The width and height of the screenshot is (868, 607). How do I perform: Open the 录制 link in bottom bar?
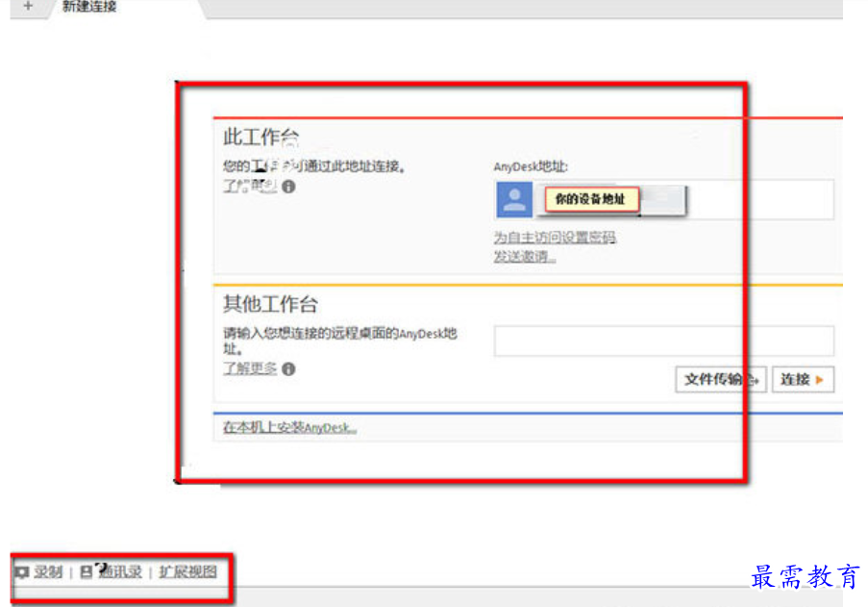[48, 571]
